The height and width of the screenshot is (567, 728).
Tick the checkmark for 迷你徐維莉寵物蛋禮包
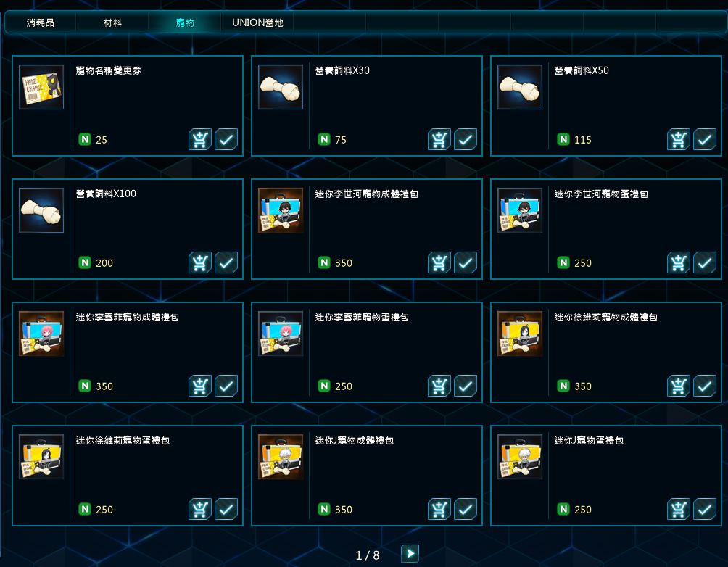click(x=226, y=509)
